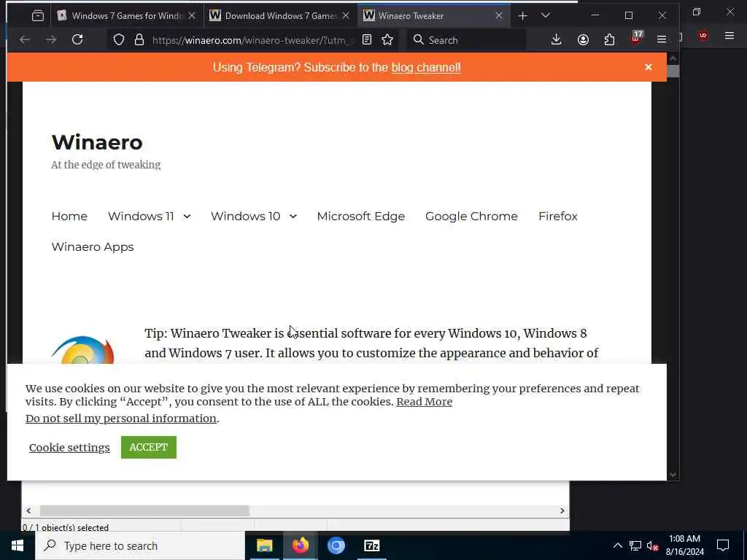Viewport: 747px width, 560px height.
Task: Open the Firefox hamburger menu
Action: point(662,40)
